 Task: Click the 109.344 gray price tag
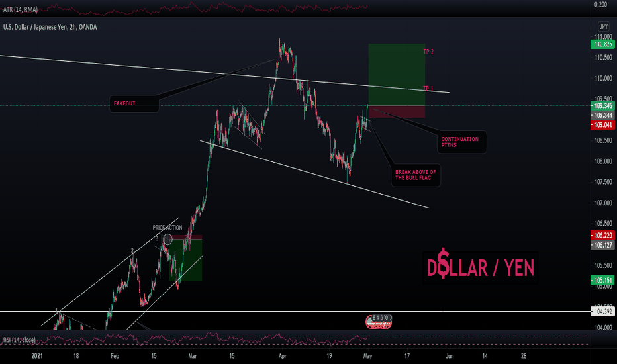coord(602,115)
